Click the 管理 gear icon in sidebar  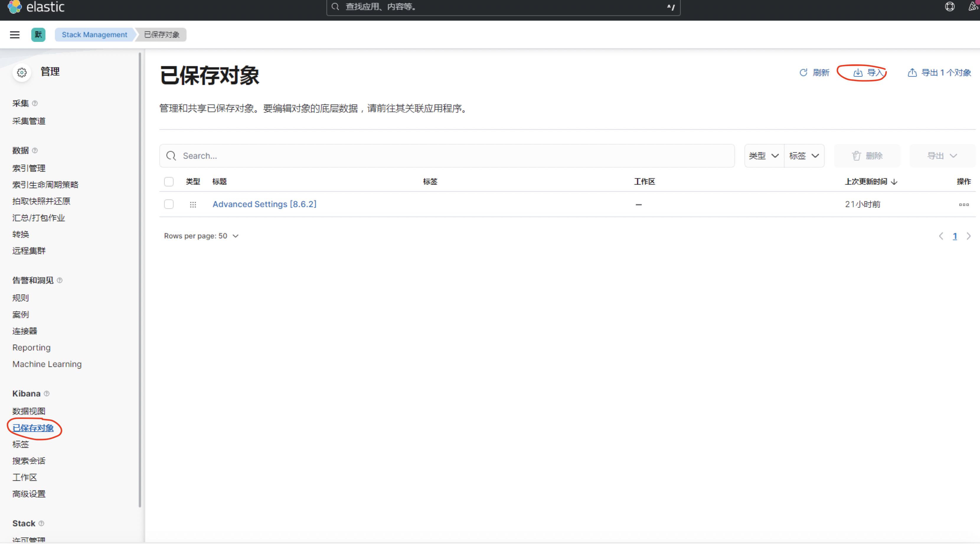point(22,72)
